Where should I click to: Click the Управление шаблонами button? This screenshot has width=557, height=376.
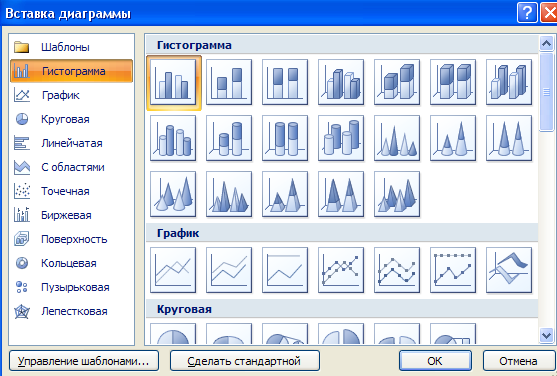click(84, 361)
